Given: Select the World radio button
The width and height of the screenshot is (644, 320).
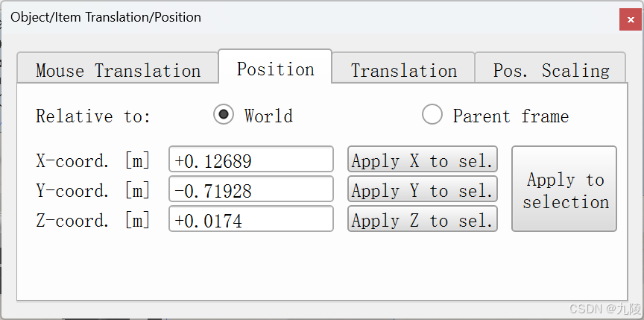Looking at the screenshot, I should click(223, 115).
